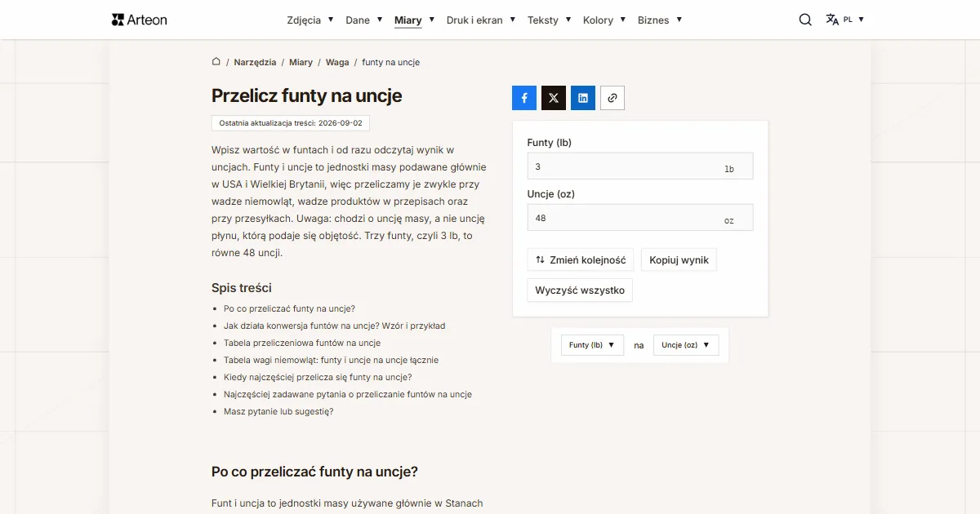
Task: Open the Dane menu
Action: coord(358,20)
